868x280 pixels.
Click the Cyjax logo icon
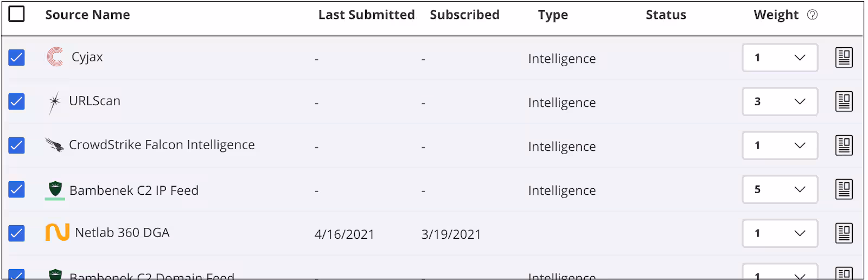[x=55, y=57]
